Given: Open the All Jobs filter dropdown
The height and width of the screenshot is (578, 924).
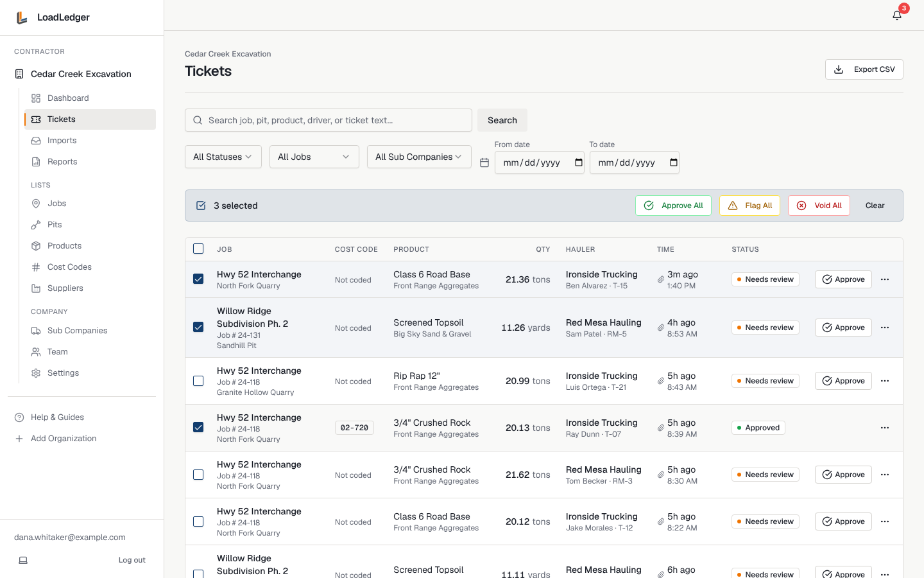Looking at the screenshot, I should click(314, 157).
